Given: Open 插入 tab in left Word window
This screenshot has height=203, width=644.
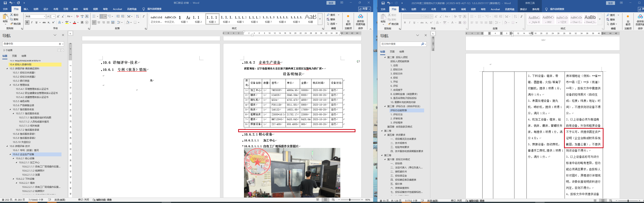Looking at the screenshot, I should (x=26, y=9).
